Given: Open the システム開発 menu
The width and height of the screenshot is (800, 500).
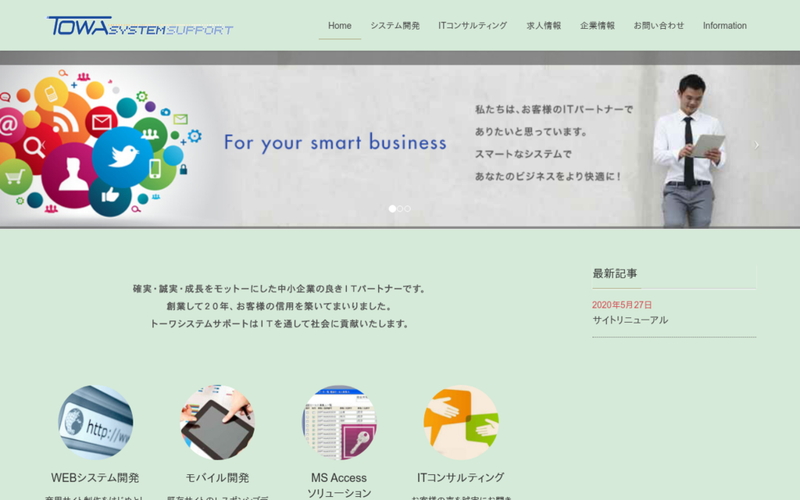Looking at the screenshot, I should 395,26.
